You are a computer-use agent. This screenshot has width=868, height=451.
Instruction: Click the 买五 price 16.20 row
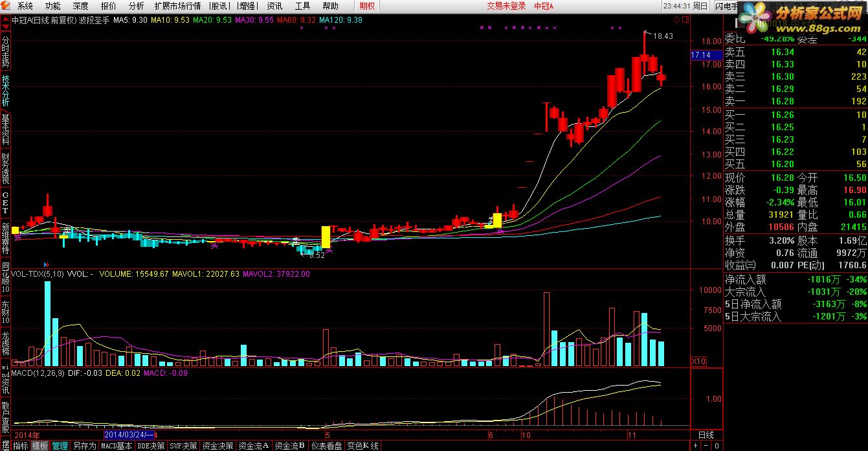796,164
